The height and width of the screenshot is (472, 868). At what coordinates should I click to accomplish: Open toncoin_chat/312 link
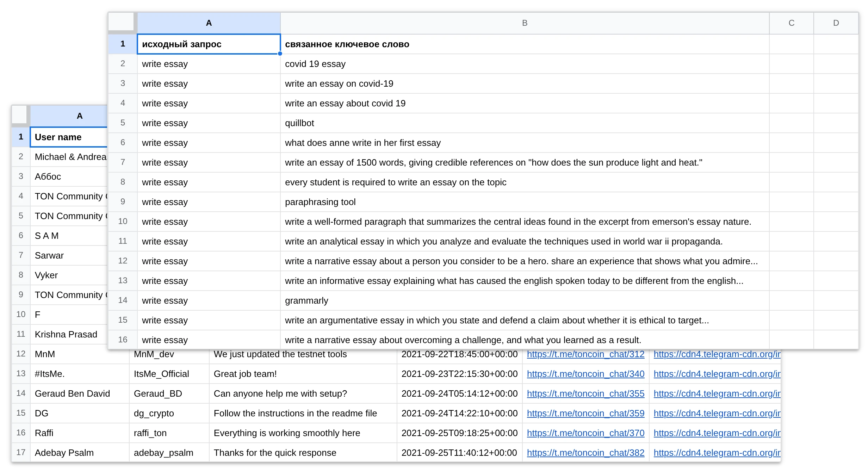(x=585, y=354)
